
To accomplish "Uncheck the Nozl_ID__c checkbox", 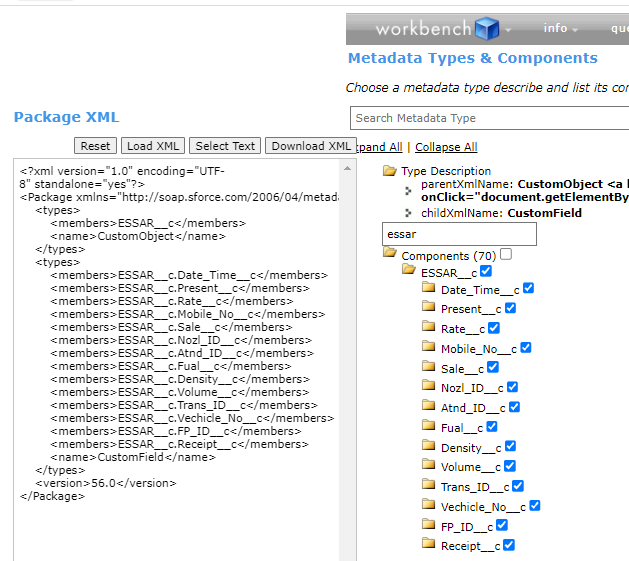I will coord(512,387).
